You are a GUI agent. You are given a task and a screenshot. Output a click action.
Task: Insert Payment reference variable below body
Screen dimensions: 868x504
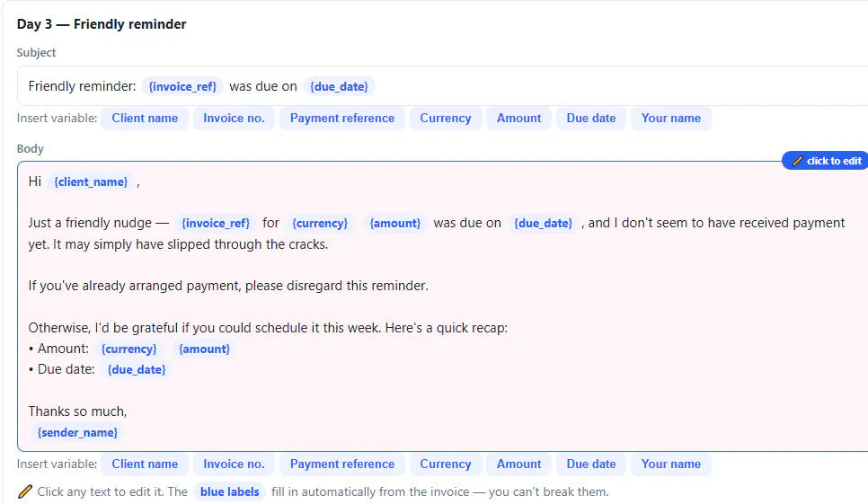[342, 464]
